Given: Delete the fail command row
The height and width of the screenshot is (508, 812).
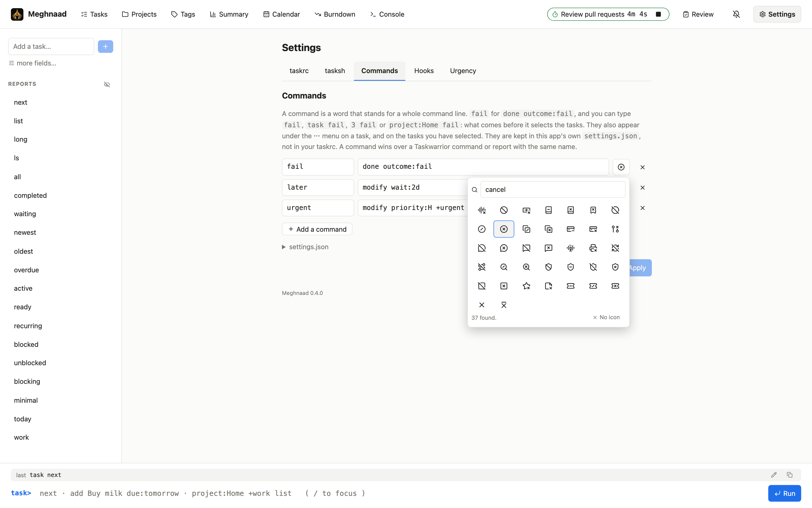Looking at the screenshot, I should (x=642, y=167).
